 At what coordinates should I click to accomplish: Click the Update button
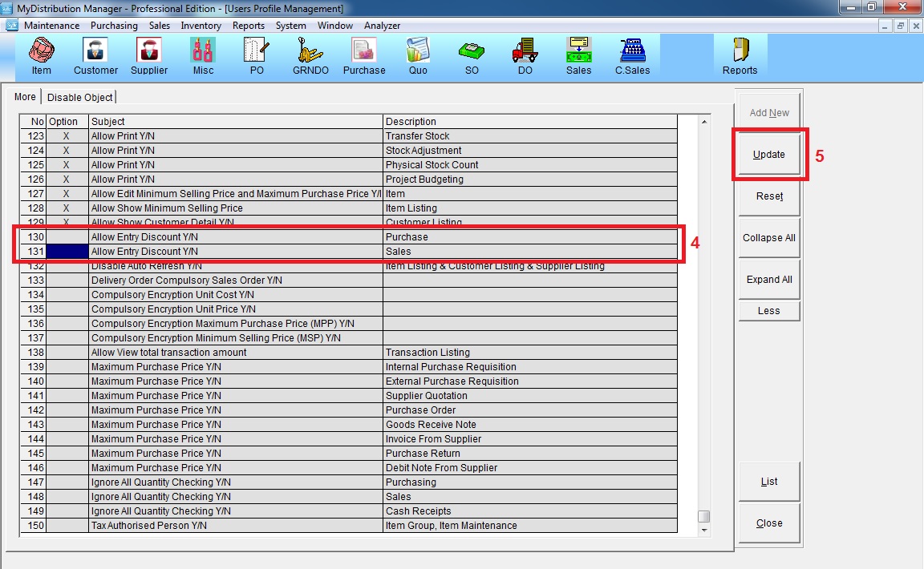[x=768, y=154]
